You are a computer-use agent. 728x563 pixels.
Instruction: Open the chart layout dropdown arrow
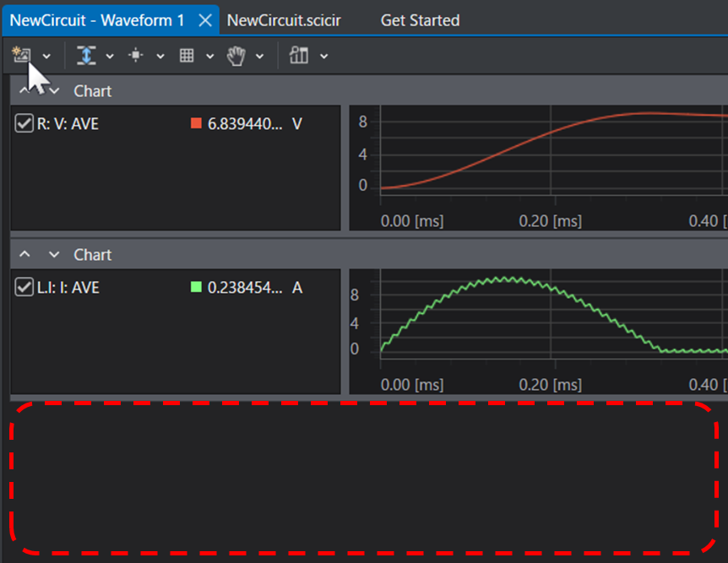[324, 57]
